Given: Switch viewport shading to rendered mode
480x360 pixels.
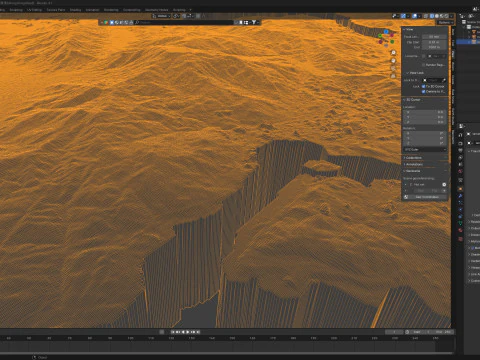Looking at the screenshot, I should coord(446,16).
